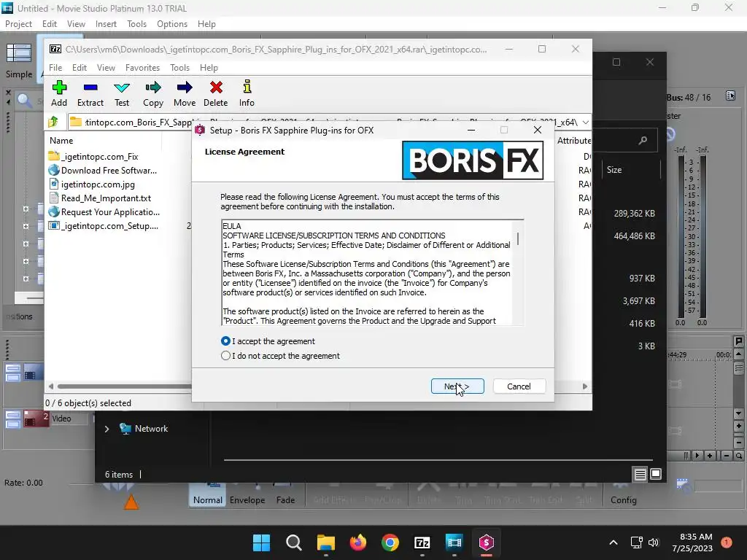The image size is (747, 560).
Task: Expand the Network node in Explorer
Action: click(x=107, y=429)
